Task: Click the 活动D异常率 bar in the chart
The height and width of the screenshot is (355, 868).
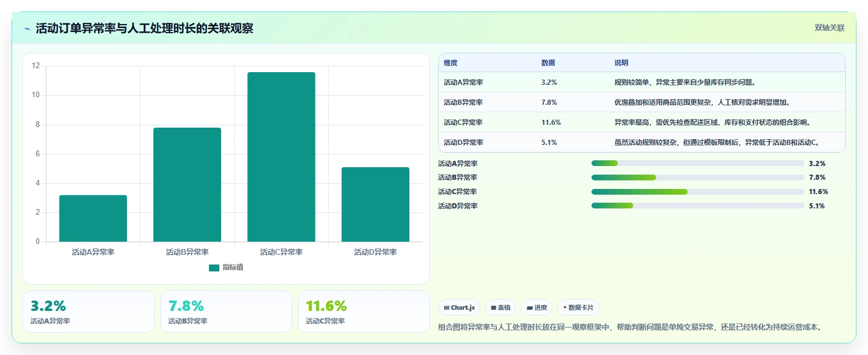Action: [x=376, y=204]
